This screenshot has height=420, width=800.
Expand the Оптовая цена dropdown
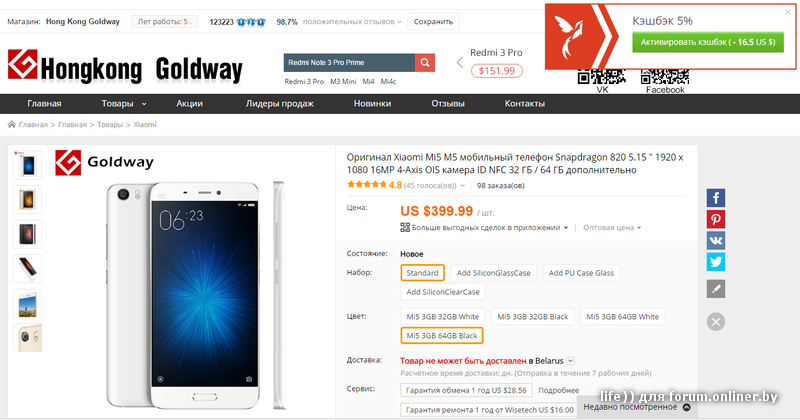(612, 228)
